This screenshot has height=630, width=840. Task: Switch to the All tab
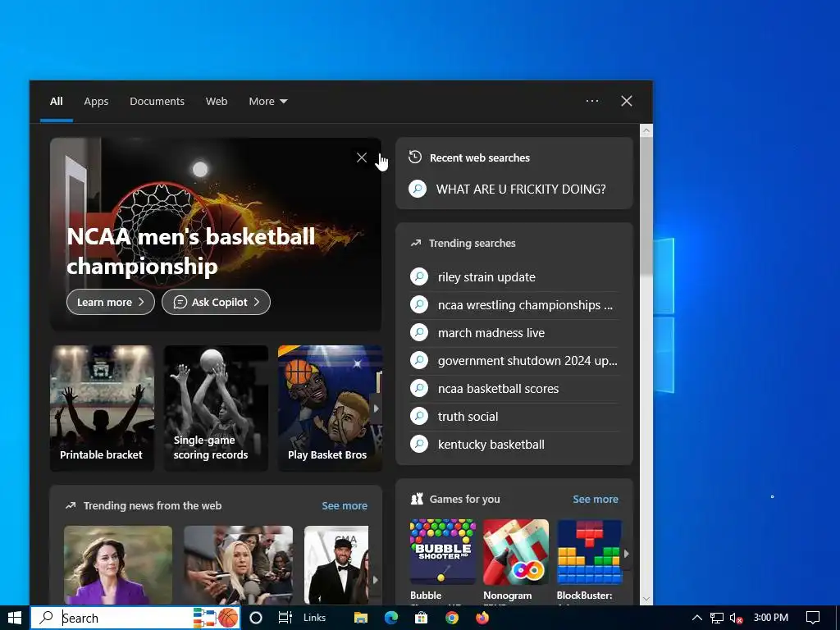tap(57, 101)
